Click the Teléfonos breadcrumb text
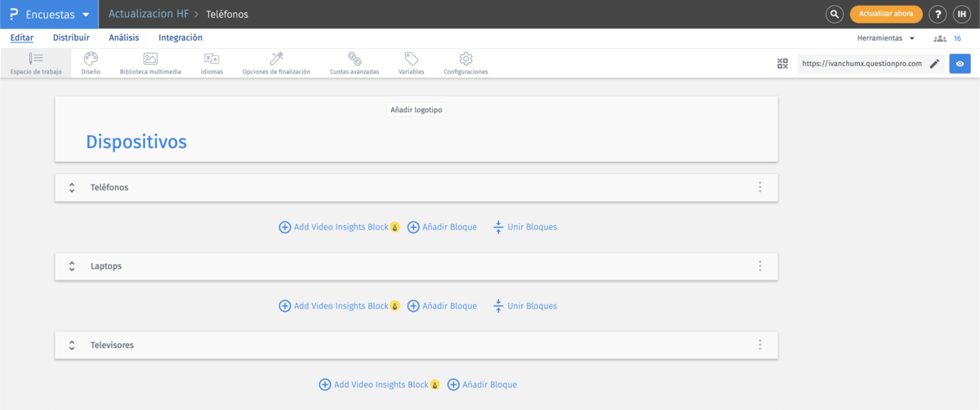Screen dimensions: 980x410 227,15
